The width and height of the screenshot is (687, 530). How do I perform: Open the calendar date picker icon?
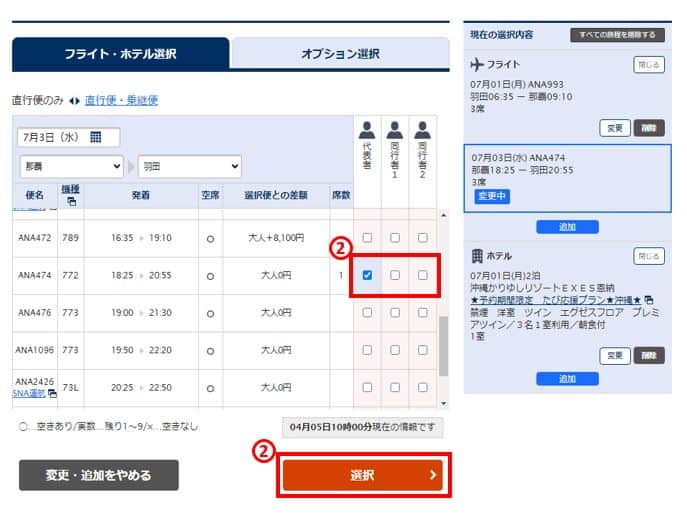[96, 137]
